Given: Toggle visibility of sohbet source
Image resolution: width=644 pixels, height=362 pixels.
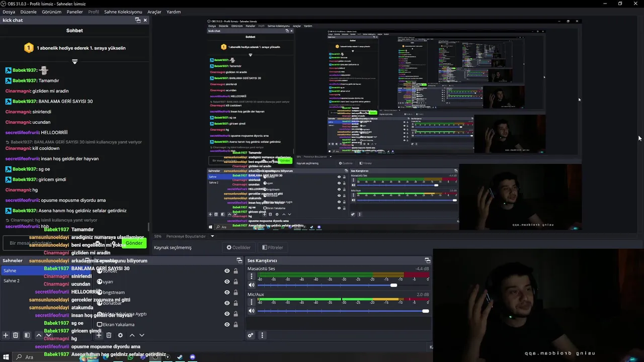Looking at the screenshot, I should [x=227, y=271].
